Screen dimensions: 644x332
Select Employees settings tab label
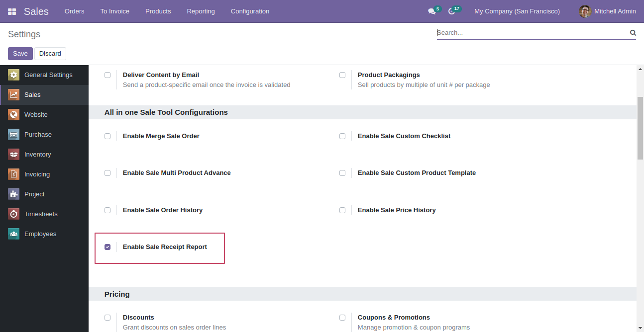40,234
